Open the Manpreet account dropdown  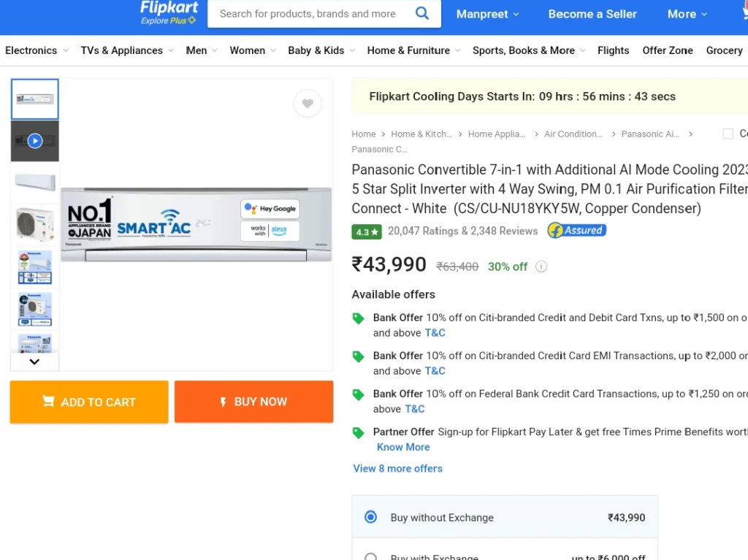click(487, 15)
